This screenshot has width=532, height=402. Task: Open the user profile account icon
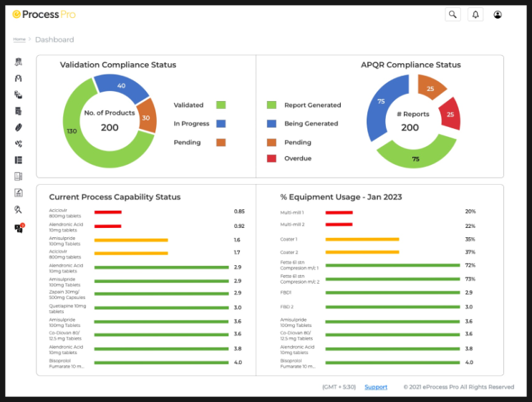point(498,14)
